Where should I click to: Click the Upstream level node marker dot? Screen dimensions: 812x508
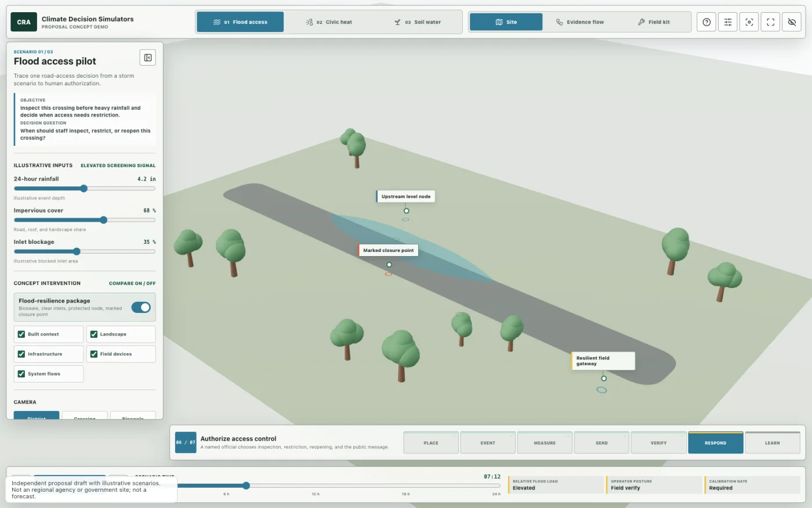pos(407,211)
